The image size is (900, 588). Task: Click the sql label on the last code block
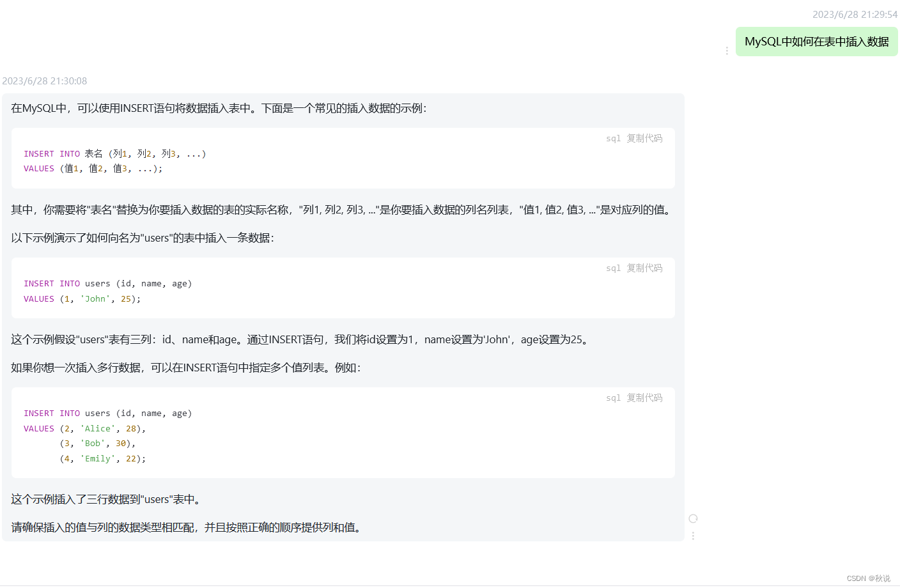[x=613, y=397]
